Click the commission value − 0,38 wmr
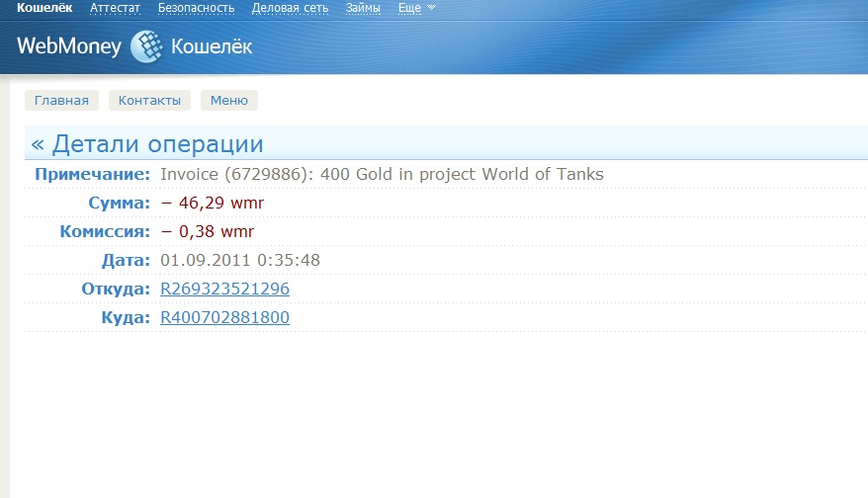 click(x=207, y=232)
